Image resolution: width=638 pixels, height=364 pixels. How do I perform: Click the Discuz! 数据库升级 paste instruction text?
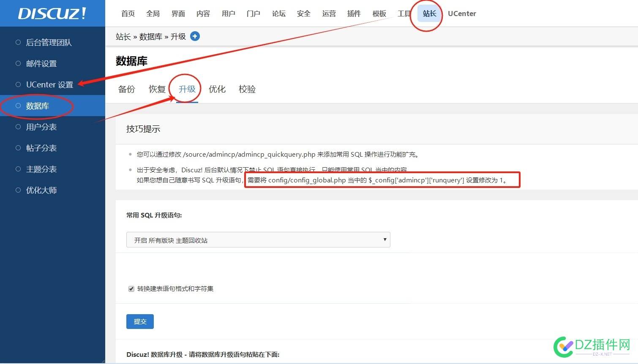coord(203,354)
